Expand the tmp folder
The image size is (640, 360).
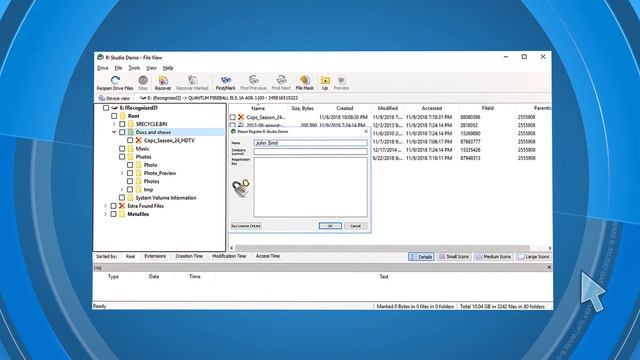pyautogui.click(x=122, y=189)
